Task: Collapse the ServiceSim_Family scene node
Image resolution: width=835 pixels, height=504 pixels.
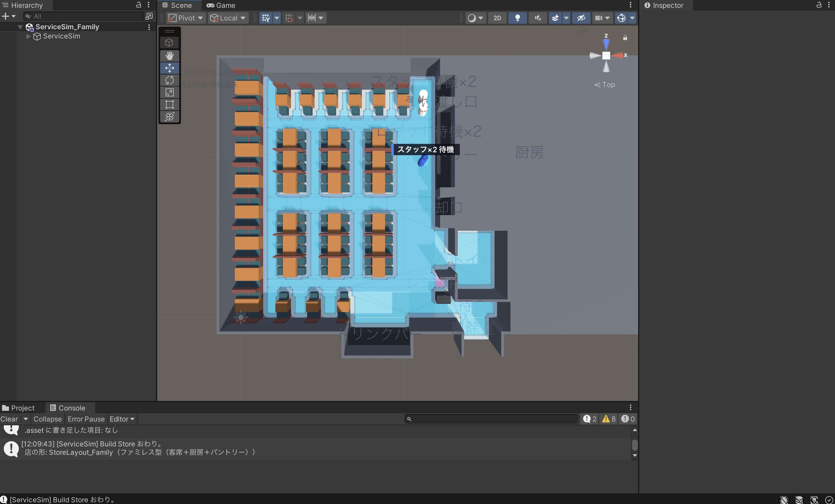Action: coord(20,27)
